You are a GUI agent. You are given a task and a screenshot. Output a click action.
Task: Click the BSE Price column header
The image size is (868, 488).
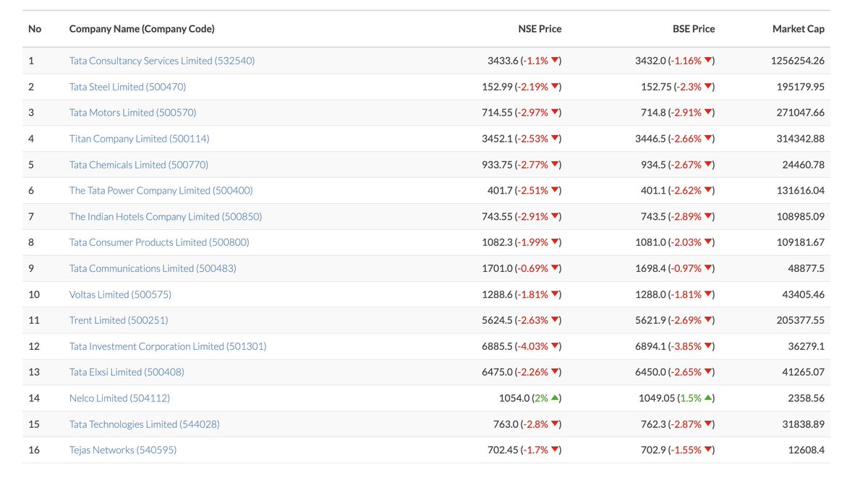(x=694, y=29)
